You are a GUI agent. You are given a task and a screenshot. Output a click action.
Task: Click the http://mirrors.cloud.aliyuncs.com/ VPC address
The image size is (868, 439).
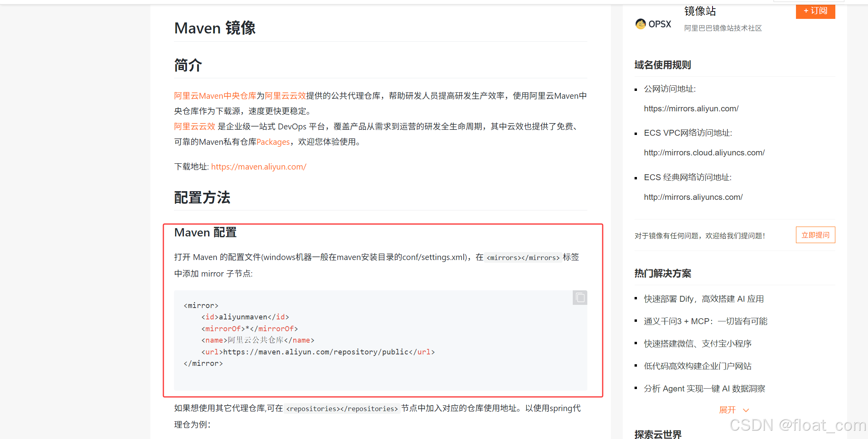coord(704,153)
